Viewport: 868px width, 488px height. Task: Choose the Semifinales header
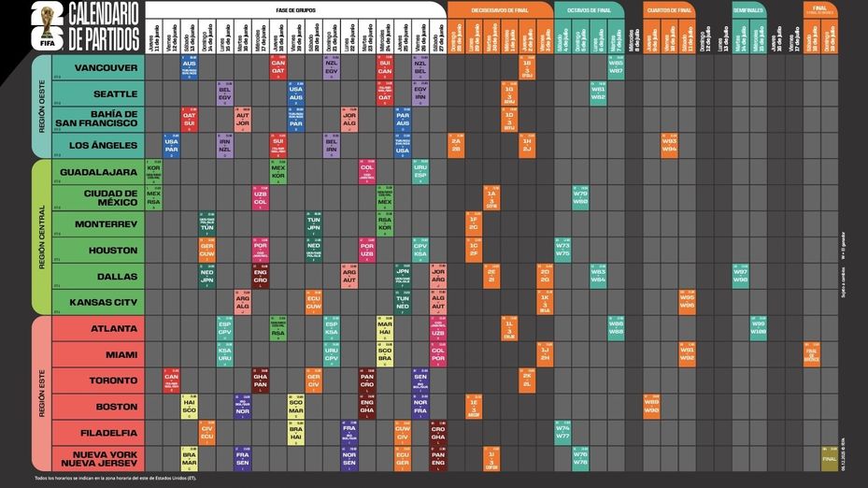748,9
